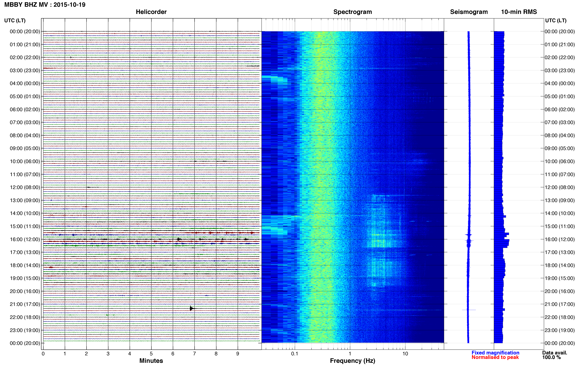Click '16:00 (12:00)' on the Helicorder time axis
Image resolution: width=588 pixels, height=368 pixels.
point(25,239)
